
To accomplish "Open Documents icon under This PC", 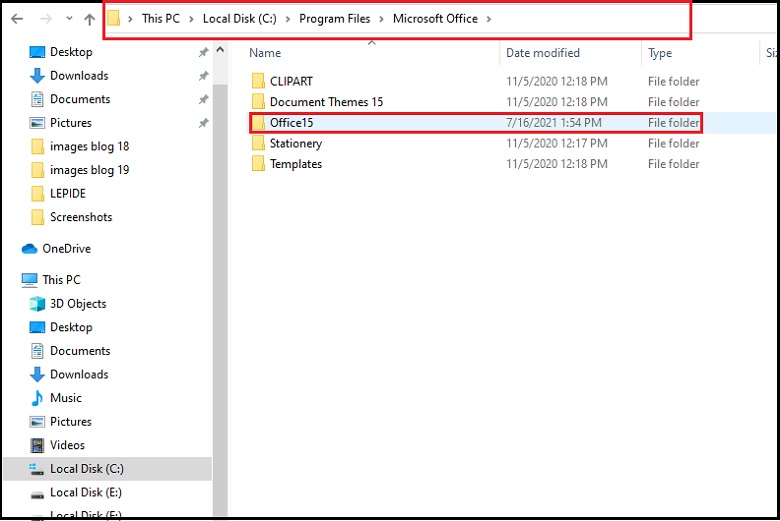I will 37,351.
